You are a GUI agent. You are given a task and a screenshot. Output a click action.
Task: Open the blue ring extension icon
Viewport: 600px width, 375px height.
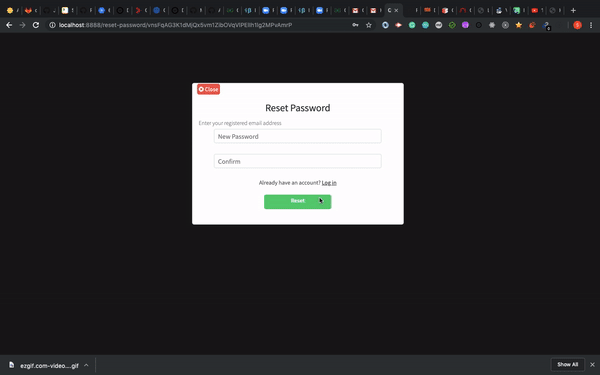(x=385, y=25)
